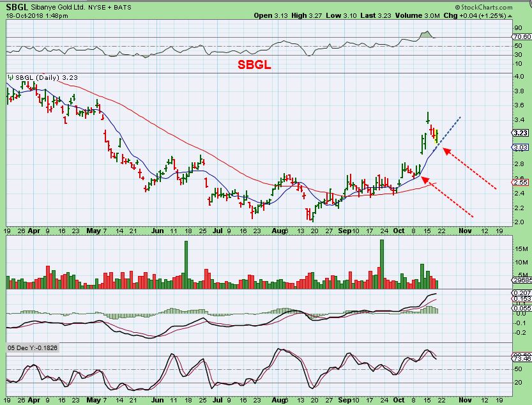Image resolution: width=532 pixels, height=405 pixels.
Task: Click the 3.8 price axis label
Action: 519,91
